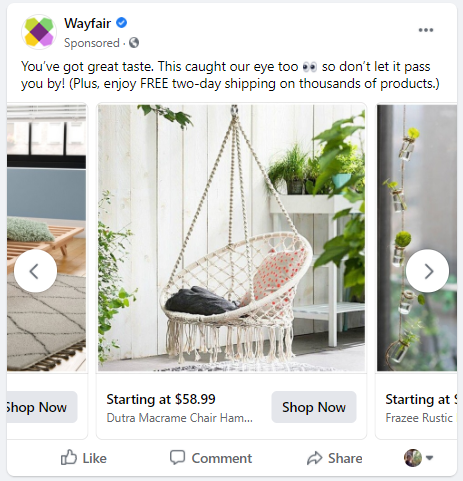
Task: Open the Wayfair page name link
Action: [87, 23]
